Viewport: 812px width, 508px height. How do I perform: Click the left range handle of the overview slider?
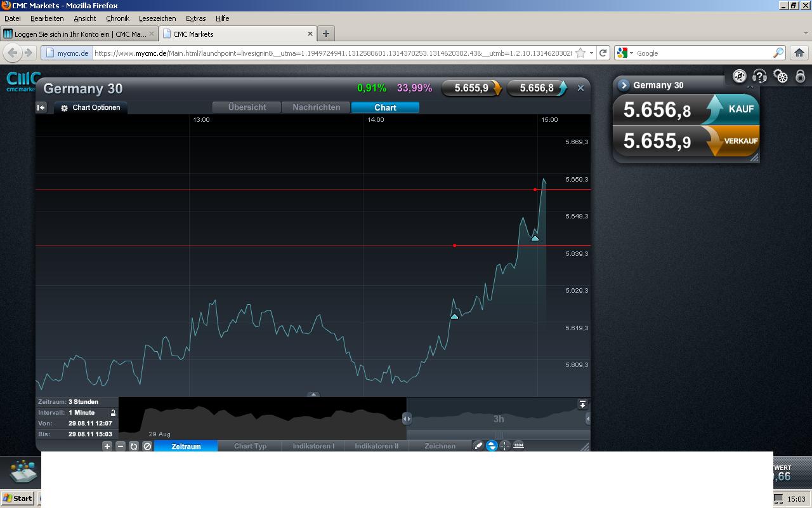pos(407,418)
